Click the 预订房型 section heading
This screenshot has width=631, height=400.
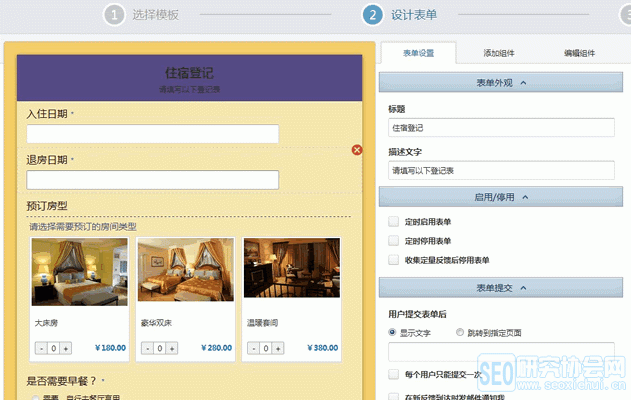tap(47, 206)
